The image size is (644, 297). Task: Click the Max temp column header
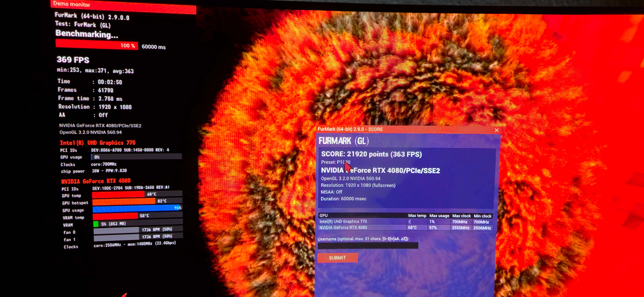point(417,216)
